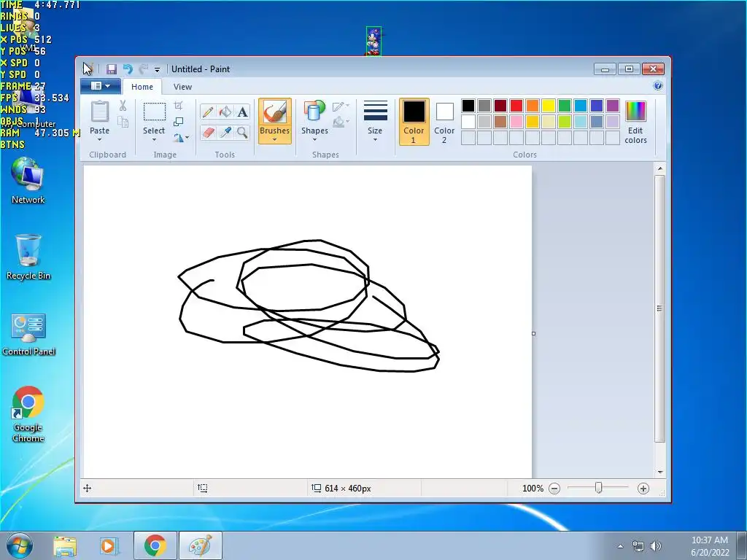Click the volume speaker tray icon
Viewport: 747px width, 560px height.
656,546
